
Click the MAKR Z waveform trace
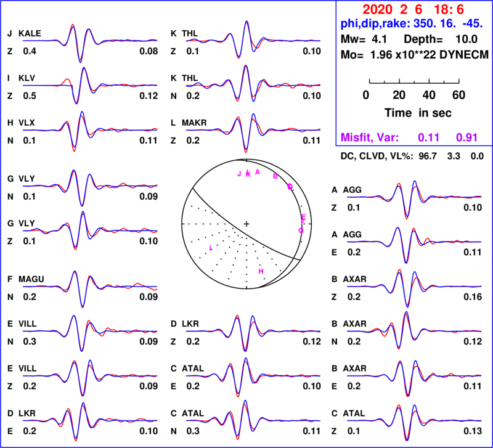253,132
